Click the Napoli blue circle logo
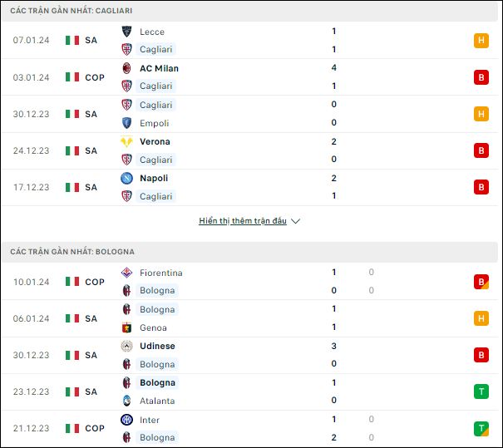 (x=126, y=178)
